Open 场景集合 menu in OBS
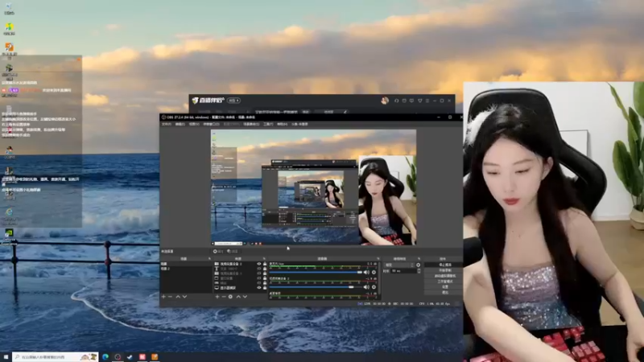This screenshot has width=644, height=362. click(x=251, y=124)
